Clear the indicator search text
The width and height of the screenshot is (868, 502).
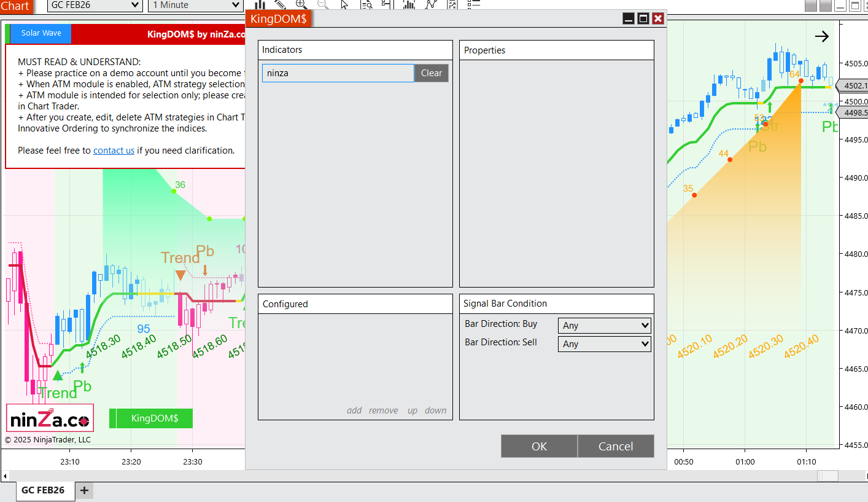pos(431,73)
